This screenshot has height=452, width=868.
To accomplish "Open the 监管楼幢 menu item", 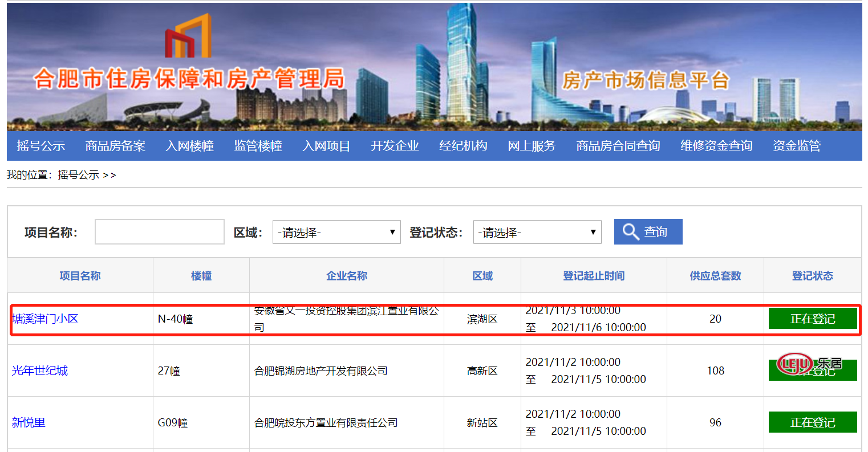I will point(258,146).
